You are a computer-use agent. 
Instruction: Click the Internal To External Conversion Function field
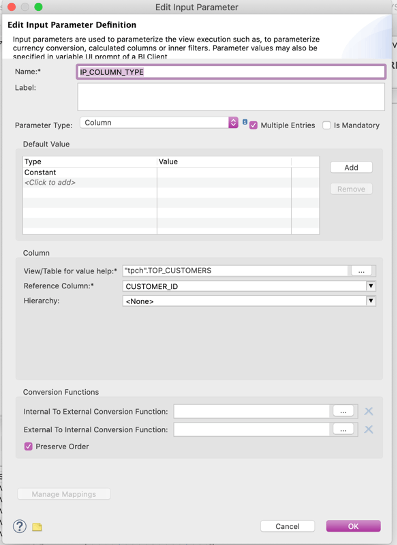tap(252, 411)
